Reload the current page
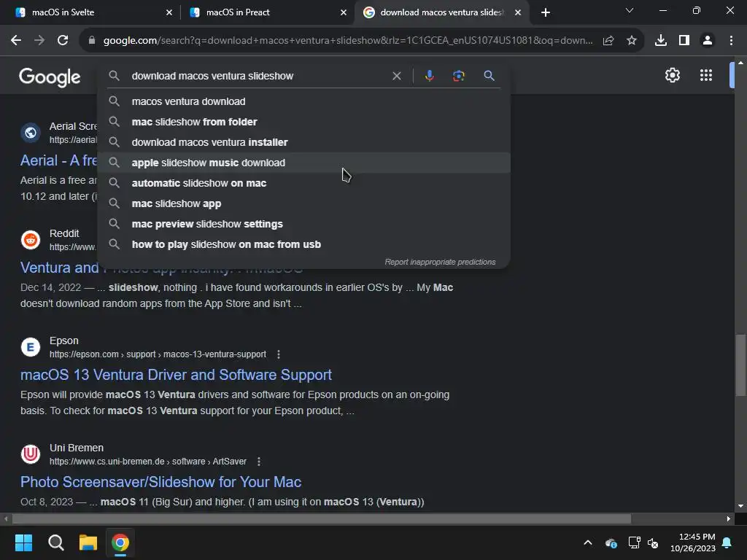747x560 pixels. pos(63,41)
